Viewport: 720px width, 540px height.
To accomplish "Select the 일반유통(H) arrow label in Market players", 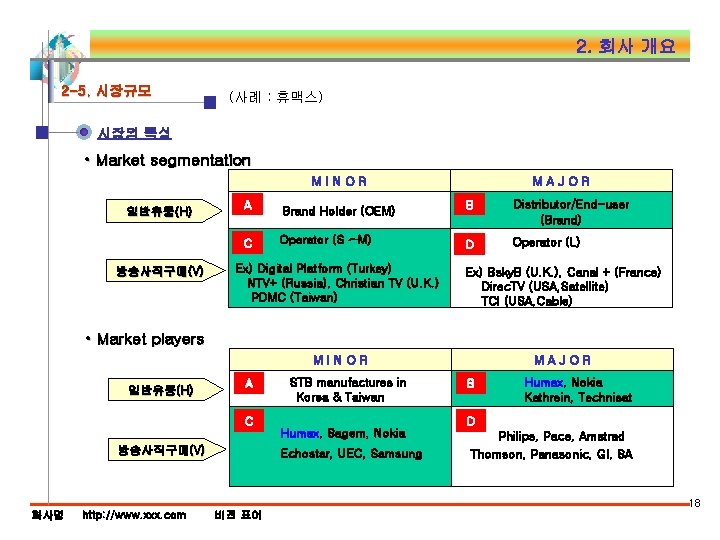I will click(166, 390).
